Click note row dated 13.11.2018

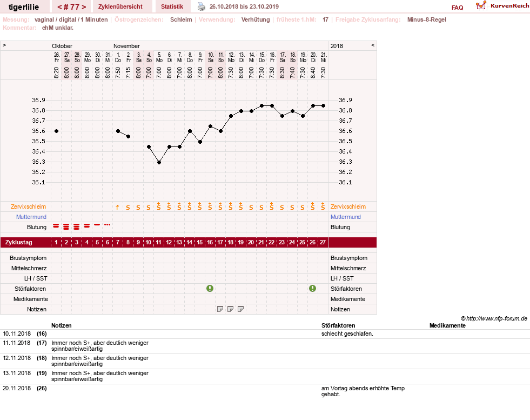(x=265, y=376)
